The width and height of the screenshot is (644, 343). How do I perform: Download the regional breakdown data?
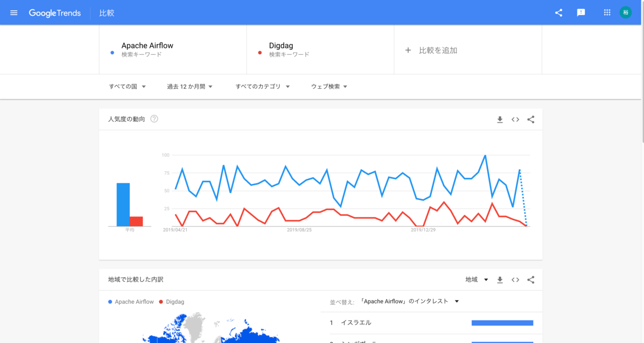(x=500, y=280)
